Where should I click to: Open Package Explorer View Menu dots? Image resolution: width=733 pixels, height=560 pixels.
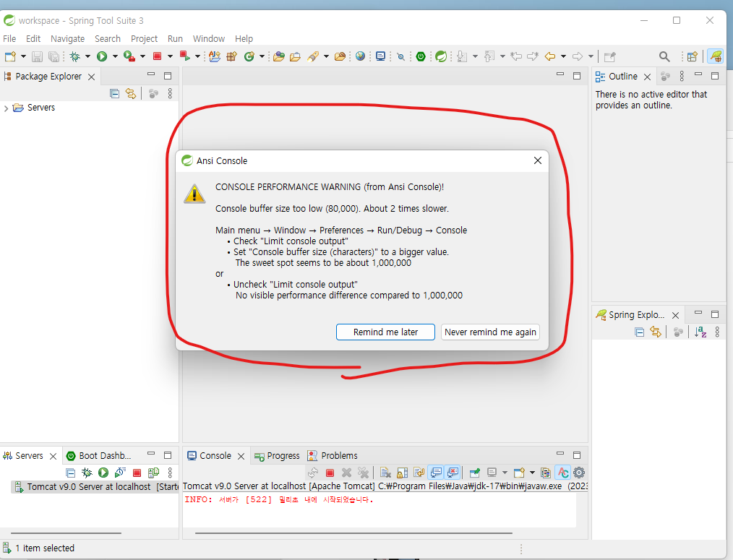(x=170, y=93)
